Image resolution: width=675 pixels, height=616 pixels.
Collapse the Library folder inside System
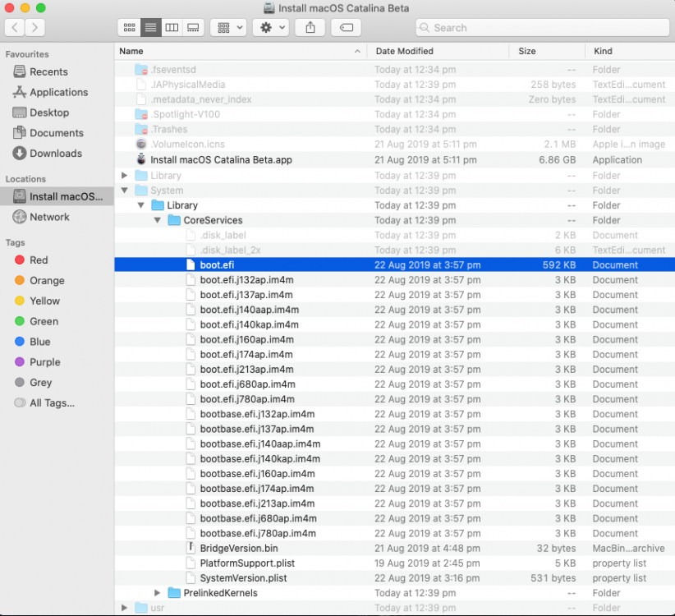tap(140, 205)
